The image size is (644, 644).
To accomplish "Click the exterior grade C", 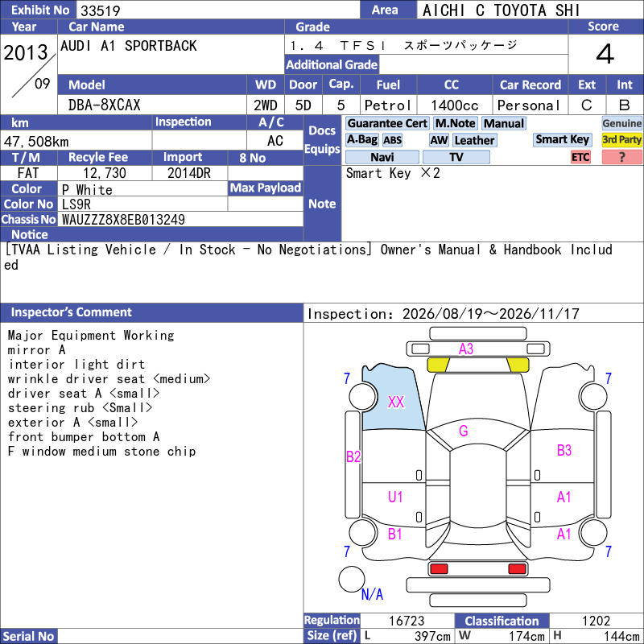I will (x=587, y=105).
